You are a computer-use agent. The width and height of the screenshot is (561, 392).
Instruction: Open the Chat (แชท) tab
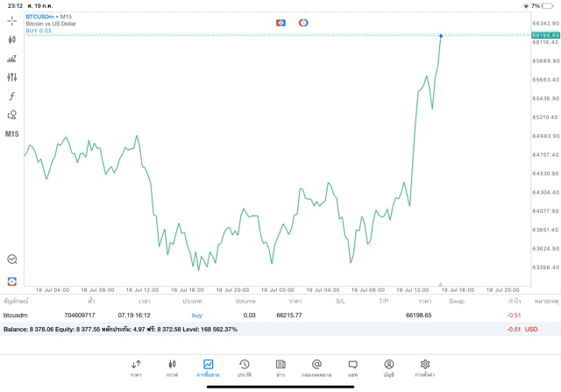(x=352, y=367)
